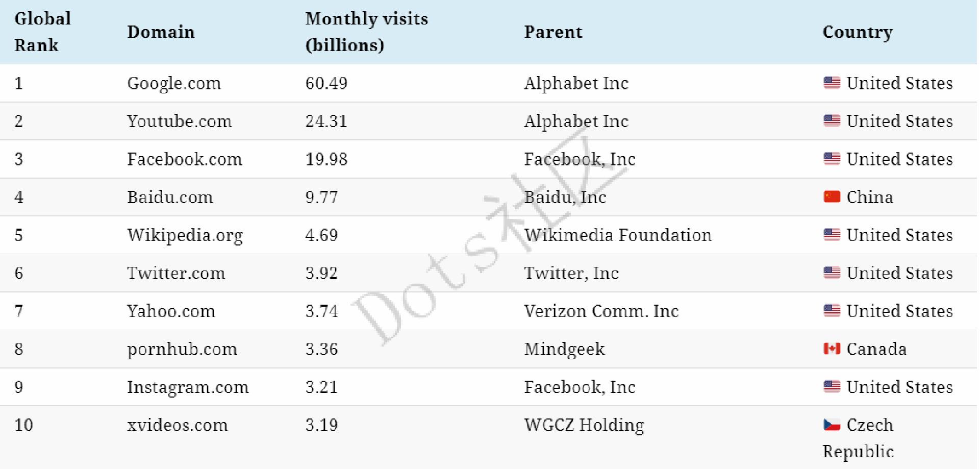Click the US flag in Youtube.com row
980x469 pixels.
point(832,120)
